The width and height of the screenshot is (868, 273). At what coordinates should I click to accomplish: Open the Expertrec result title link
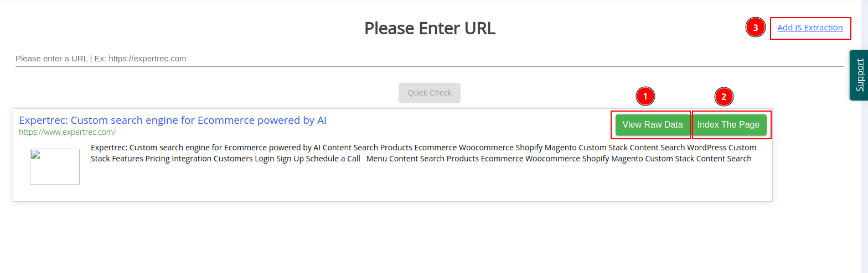point(173,120)
